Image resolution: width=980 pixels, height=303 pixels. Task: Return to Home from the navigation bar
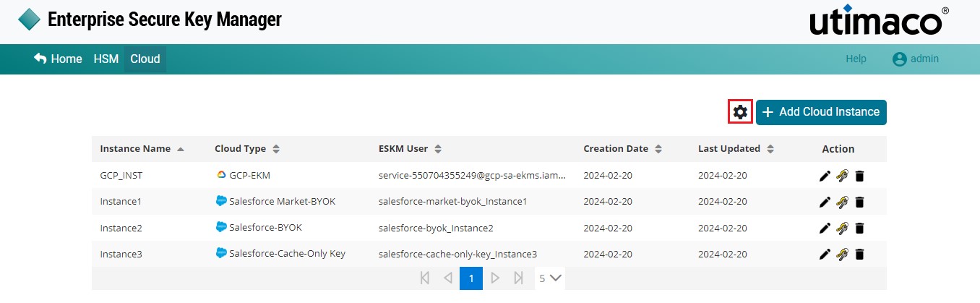click(58, 59)
